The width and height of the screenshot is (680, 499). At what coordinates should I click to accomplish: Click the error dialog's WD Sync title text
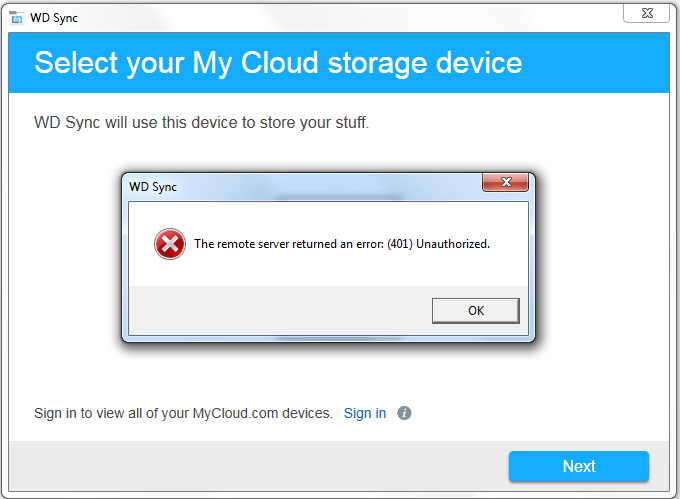pos(153,187)
